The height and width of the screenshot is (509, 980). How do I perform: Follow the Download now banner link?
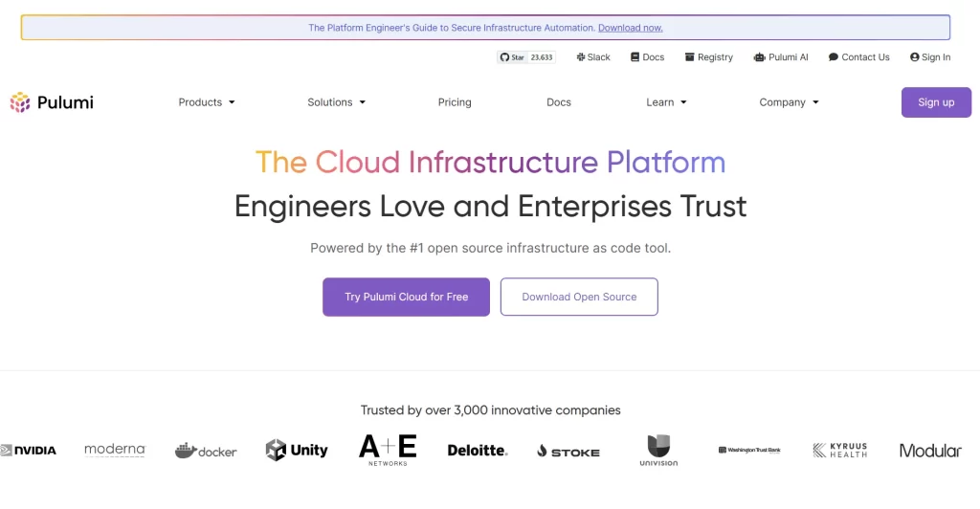pos(630,28)
